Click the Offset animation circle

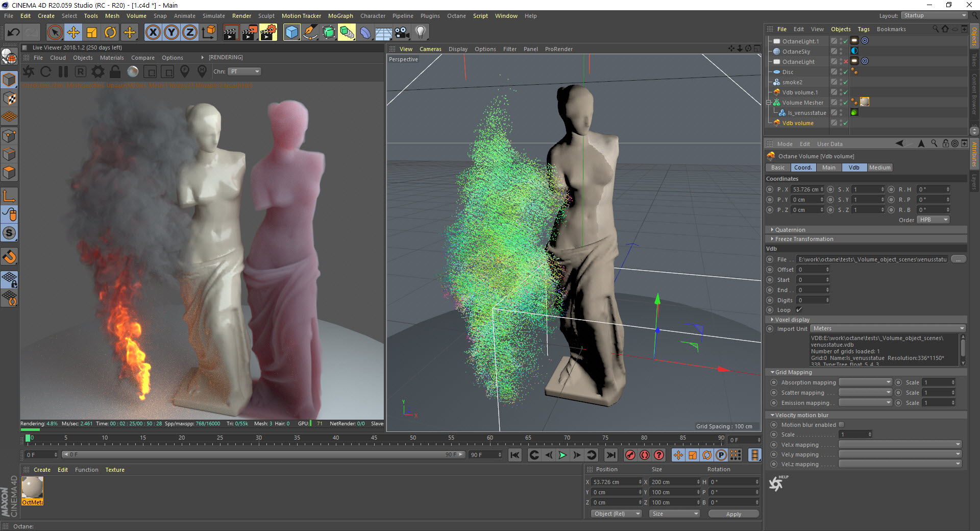click(x=770, y=270)
